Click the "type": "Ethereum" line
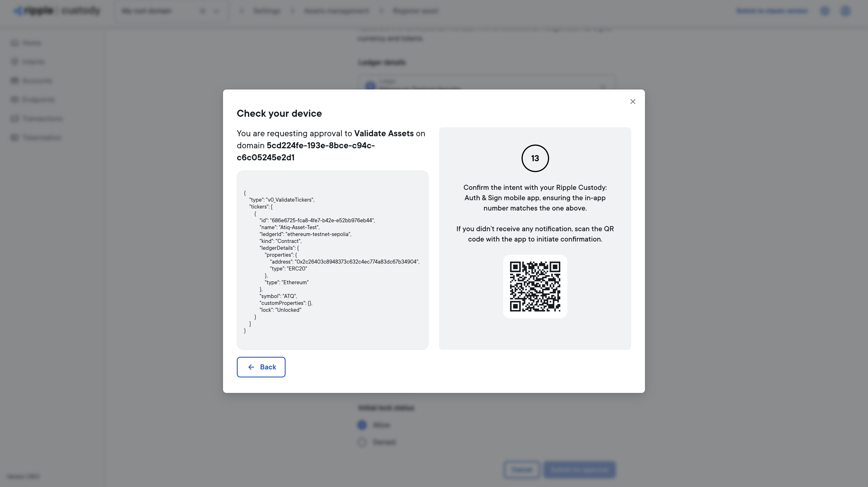The height and width of the screenshot is (487, 868). 286,282
